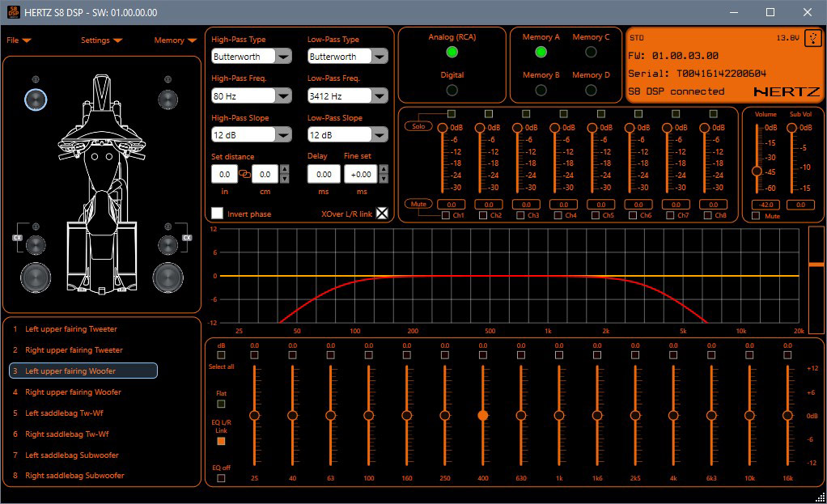
Task: Click the Set distance inches field
Action: click(x=225, y=174)
